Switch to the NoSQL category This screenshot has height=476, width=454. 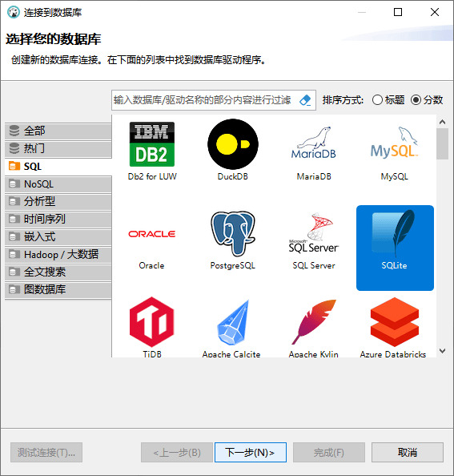pyautogui.click(x=58, y=184)
